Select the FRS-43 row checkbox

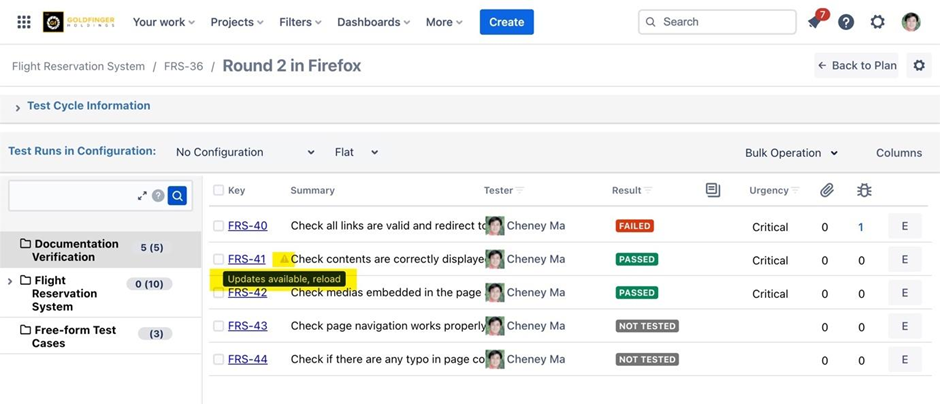tap(218, 326)
